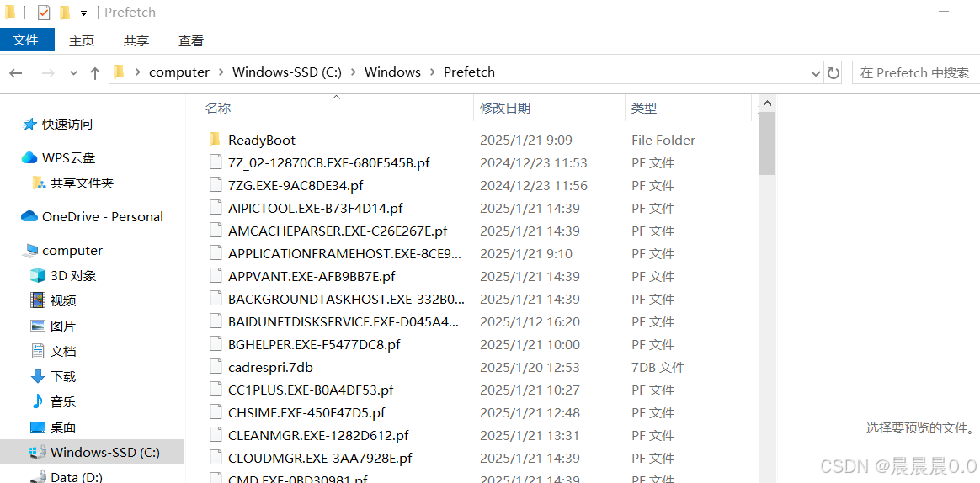Expand the chevron after computer breadcrumb
The image size is (980, 483).
(221, 72)
